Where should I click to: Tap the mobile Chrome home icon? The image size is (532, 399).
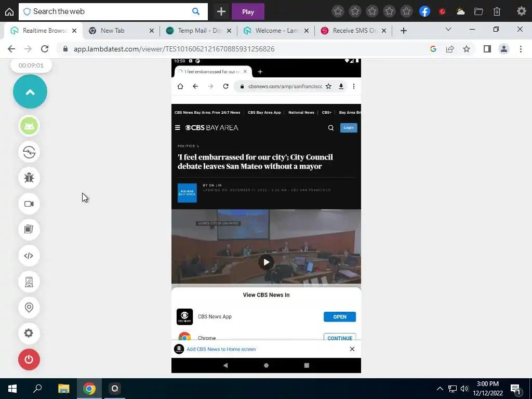[180, 86]
